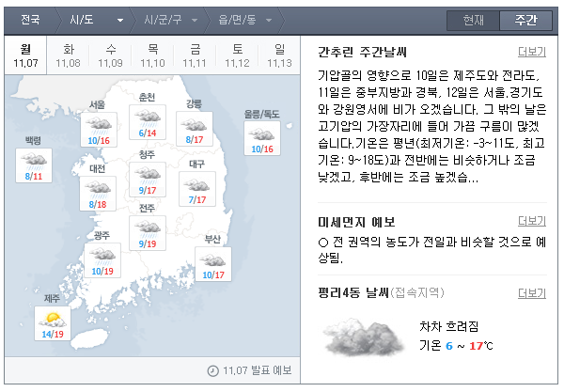Open the 시/도 province dropdown
The image size is (564, 392).
pos(97,20)
